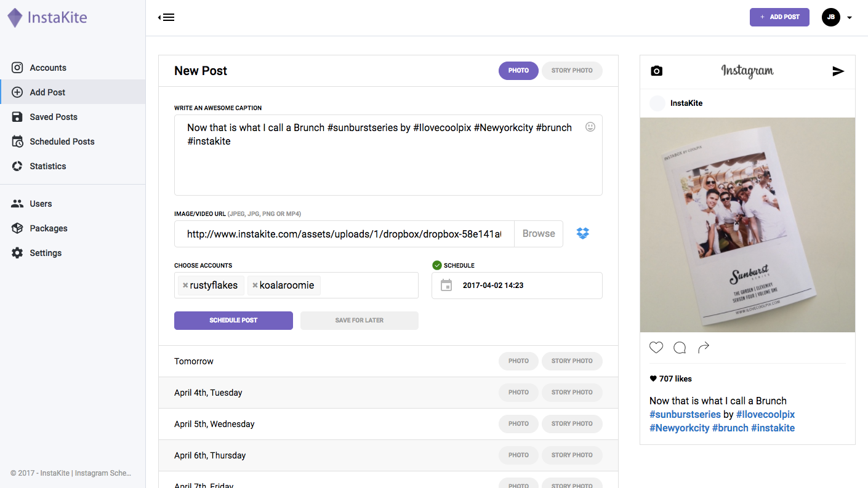Image resolution: width=868 pixels, height=488 pixels.
Task: Click the Tomorrow row label
Action: click(194, 361)
